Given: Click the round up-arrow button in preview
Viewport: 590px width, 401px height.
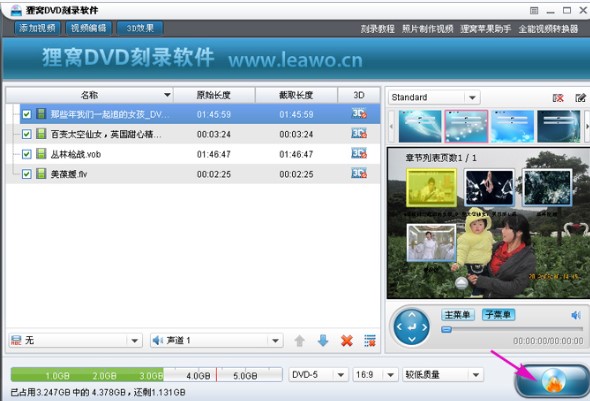Looking at the screenshot, I should pos(462,283).
